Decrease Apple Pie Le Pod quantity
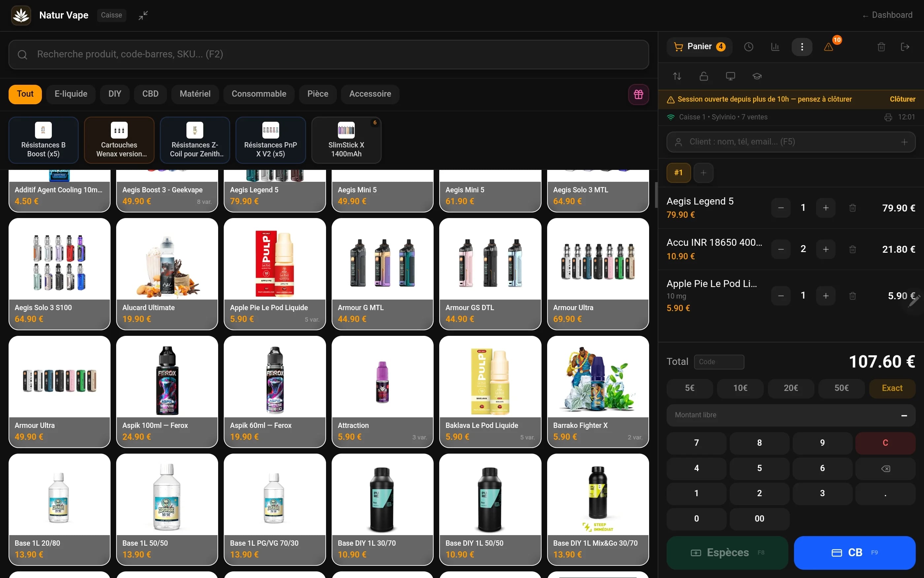The width and height of the screenshot is (924, 578). 781,296
